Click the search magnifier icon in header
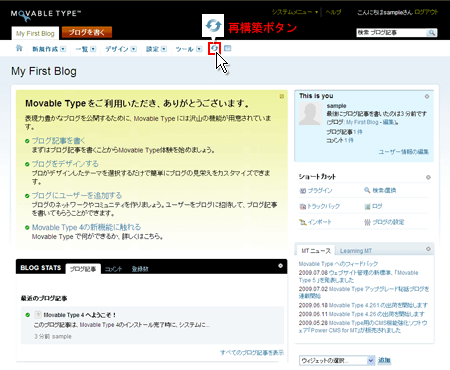 [x=431, y=32]
